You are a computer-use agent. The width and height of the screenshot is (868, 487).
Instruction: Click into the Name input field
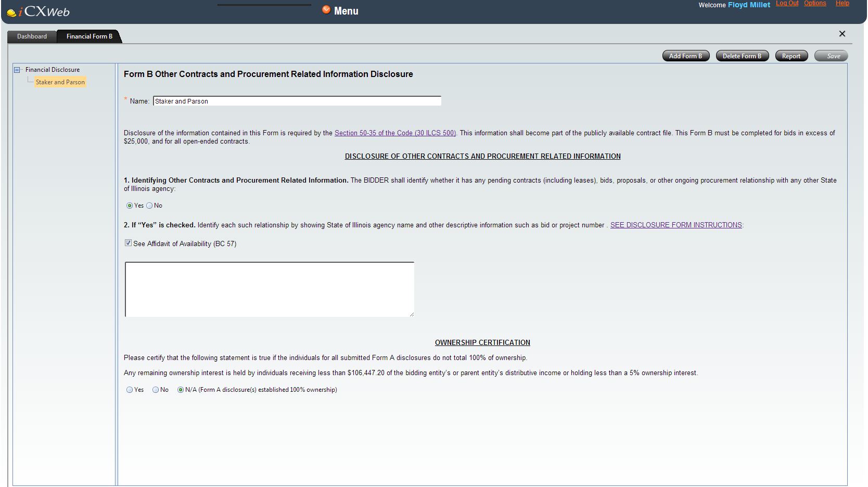pyautogui.click(x=297, y=101)
